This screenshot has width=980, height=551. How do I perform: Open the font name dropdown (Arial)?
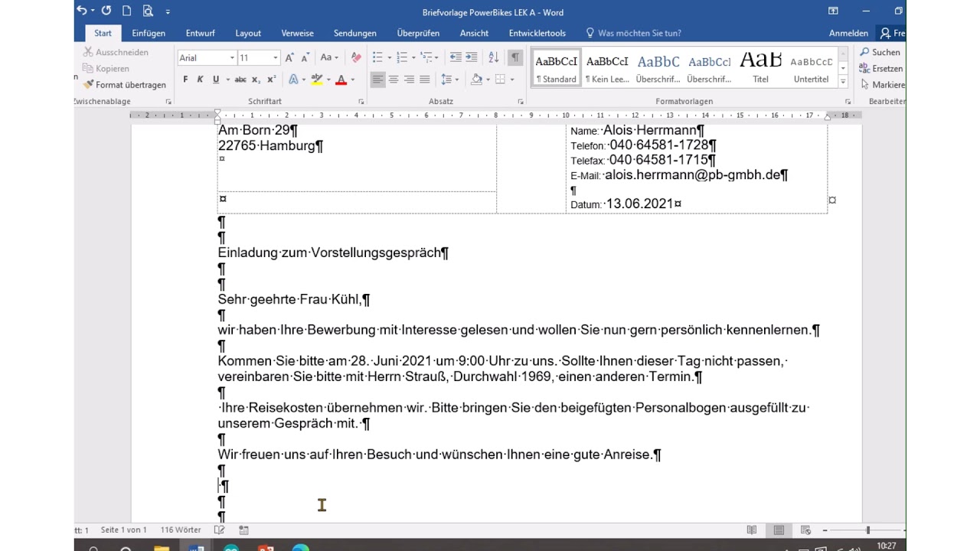[232, 58]
